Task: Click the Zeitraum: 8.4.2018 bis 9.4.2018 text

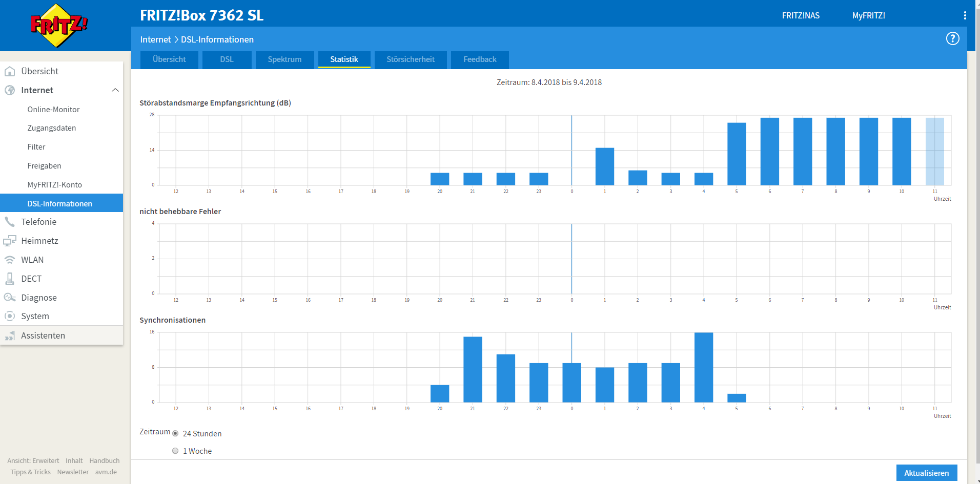Action: 549,82
